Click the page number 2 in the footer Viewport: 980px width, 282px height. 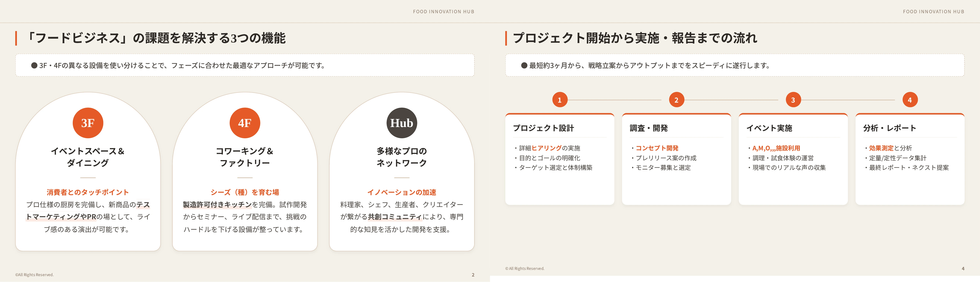473,275
